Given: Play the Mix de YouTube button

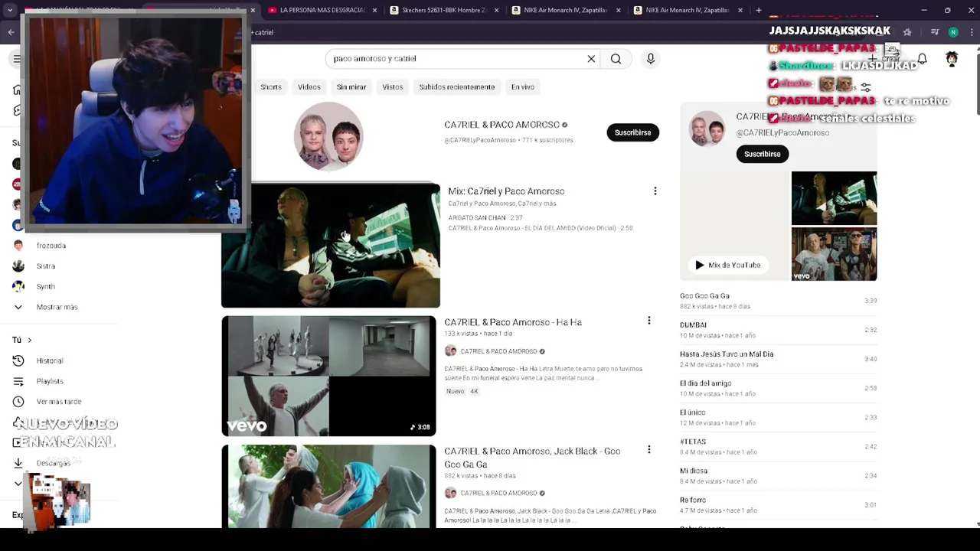Looking at the screenshot, I should click(727, 265).
